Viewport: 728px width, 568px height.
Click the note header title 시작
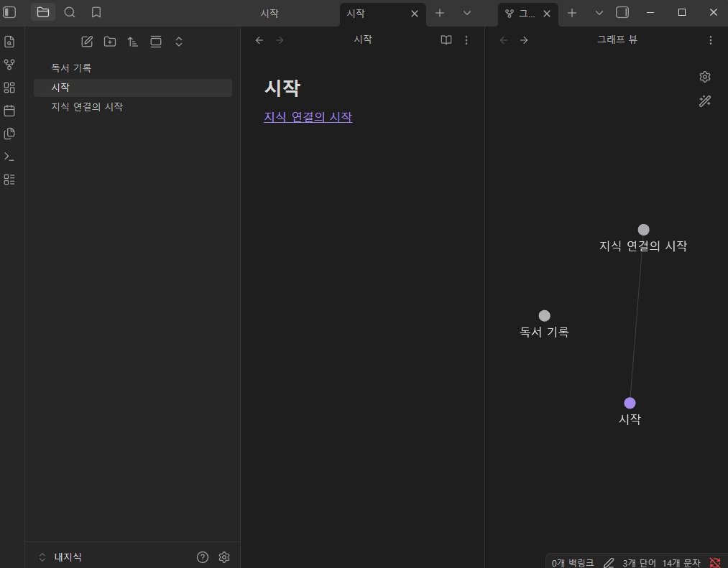pos(363,40)
